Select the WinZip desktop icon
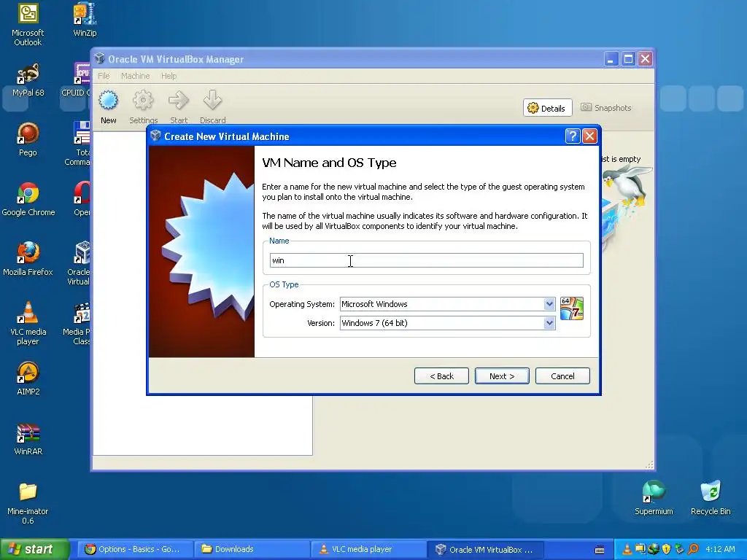Screen dimensions: 747x560 tap(85, 20)
